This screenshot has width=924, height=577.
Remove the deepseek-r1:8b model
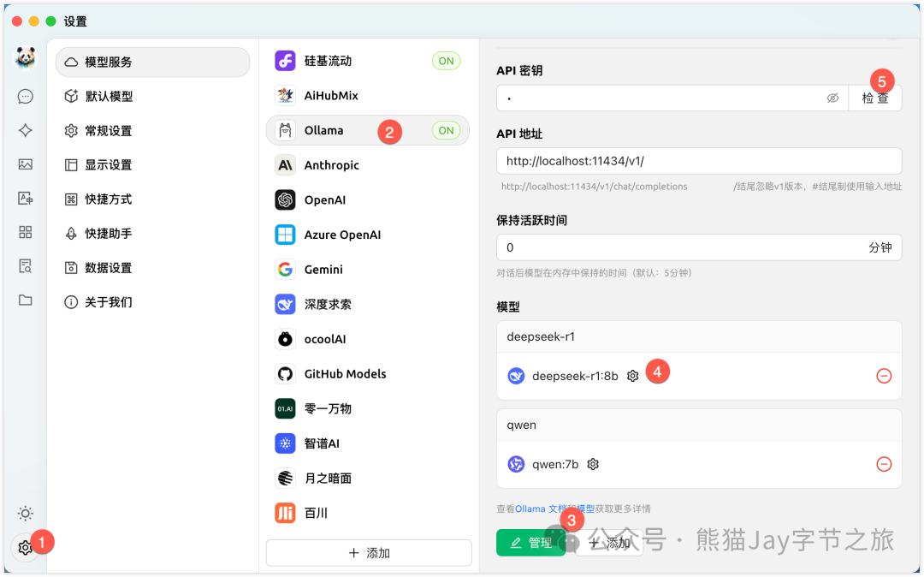(884, 376)
